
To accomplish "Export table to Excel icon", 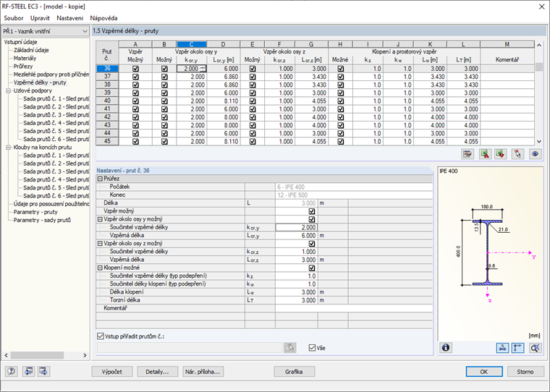I will [485, 154].
